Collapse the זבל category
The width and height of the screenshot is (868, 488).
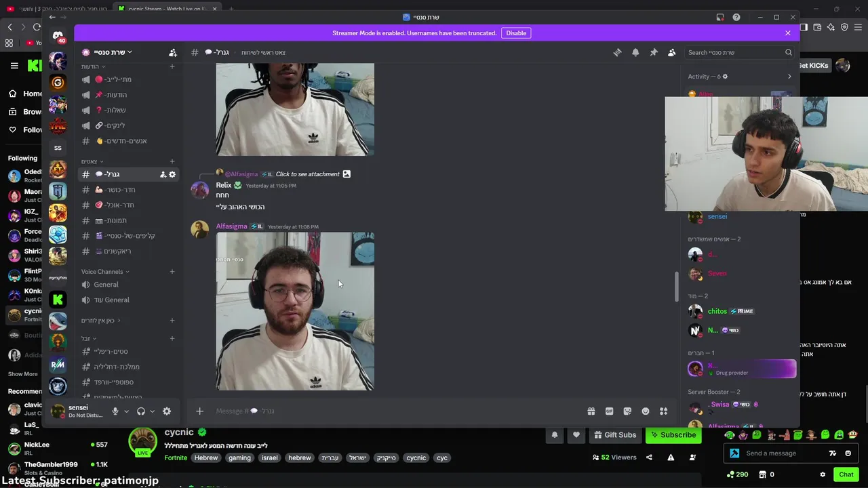click(x=89, y=338)
